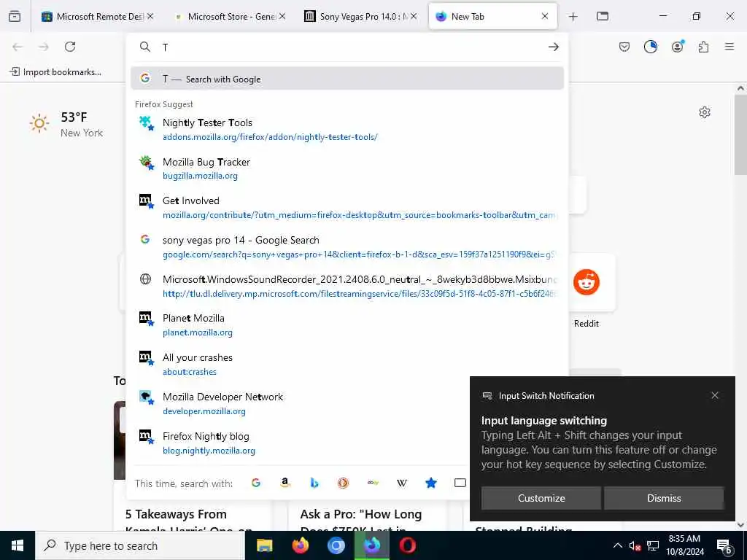Open the new tab personalize gear

tap(705, 112)
